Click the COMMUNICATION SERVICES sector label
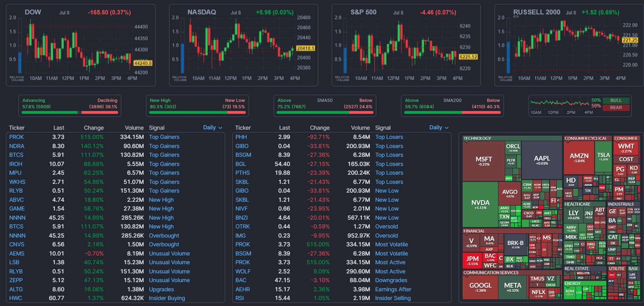 pos(491,273)
